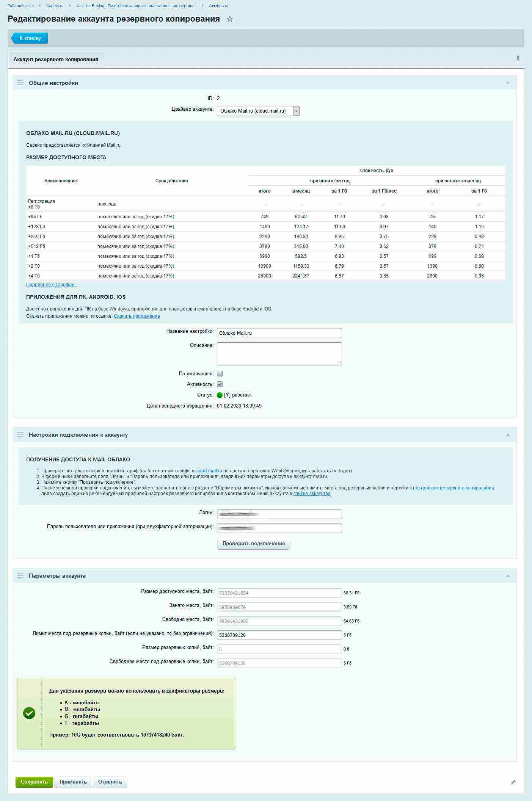532x801 pixels.
Task: Open Сервисы in the breadcrumb
Action: [x=55, y=6]
